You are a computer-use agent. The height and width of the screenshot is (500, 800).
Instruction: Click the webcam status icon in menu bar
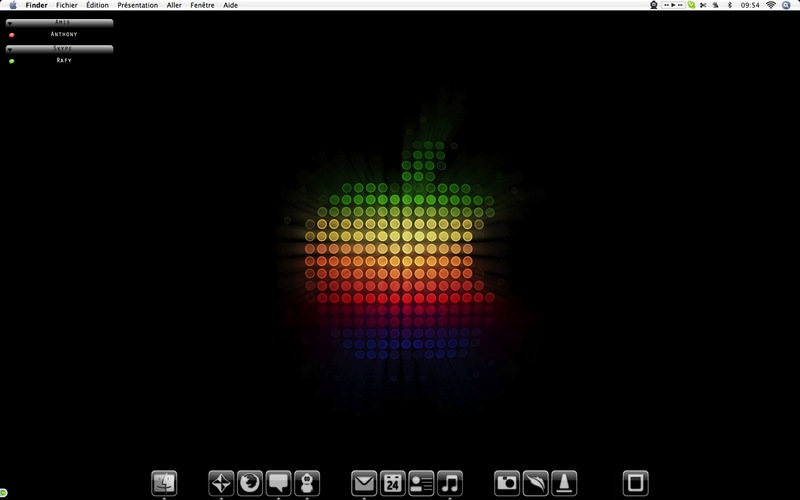point(654,5)
